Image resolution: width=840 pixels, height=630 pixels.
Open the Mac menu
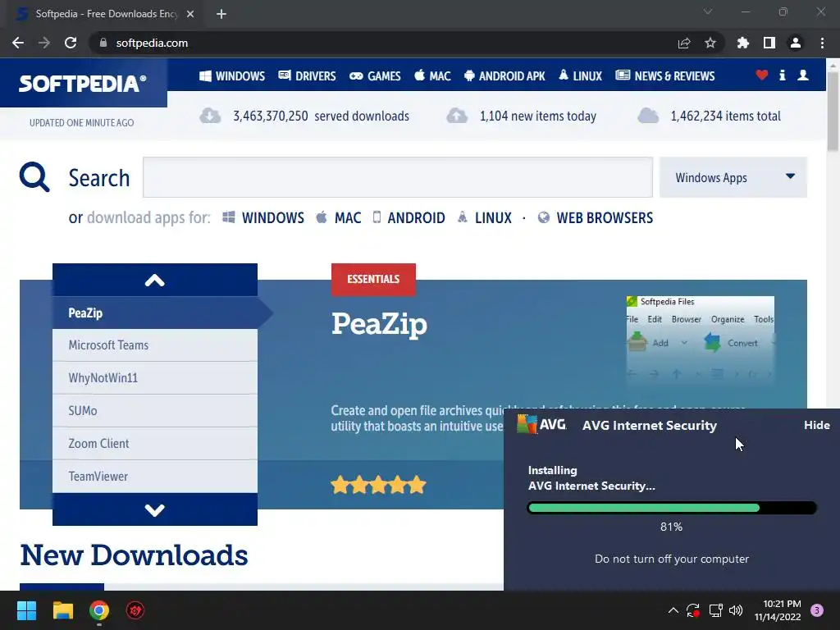(x=432, y=76)
